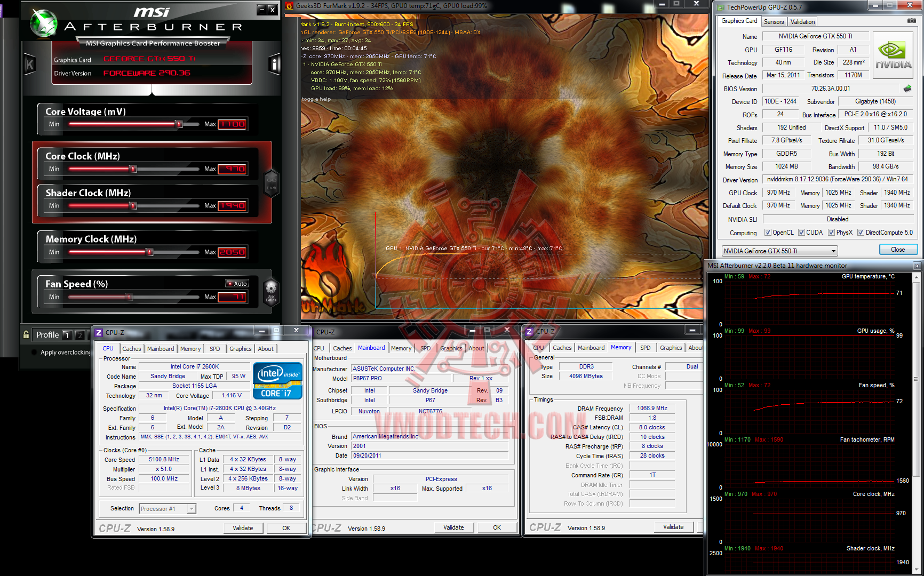Screen dimensions: 924x576
Task: Click the DRAM Frequency value 1066.9 MHz
Action: coord(652,409)
